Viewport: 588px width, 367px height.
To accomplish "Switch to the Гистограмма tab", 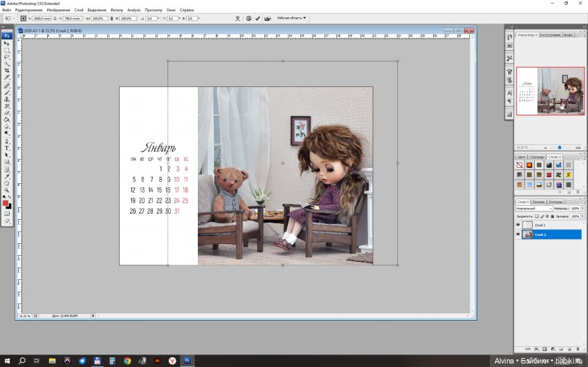I will pyautogui.click(x=549, y=35).
